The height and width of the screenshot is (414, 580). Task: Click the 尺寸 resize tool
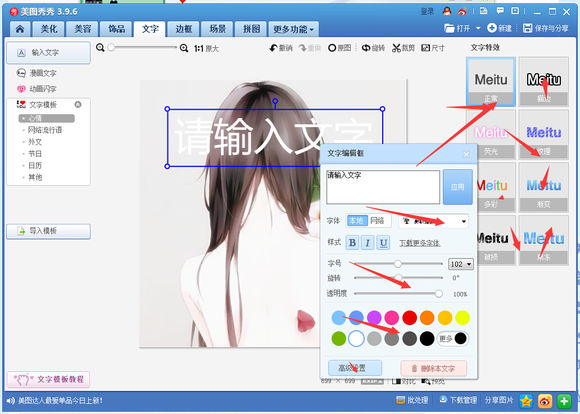point(433,48)
